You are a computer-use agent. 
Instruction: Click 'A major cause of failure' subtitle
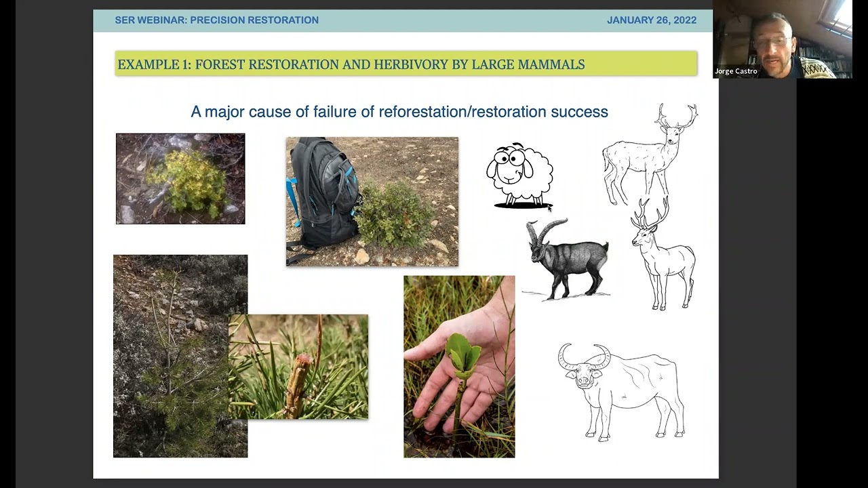[x=399, y=112]
